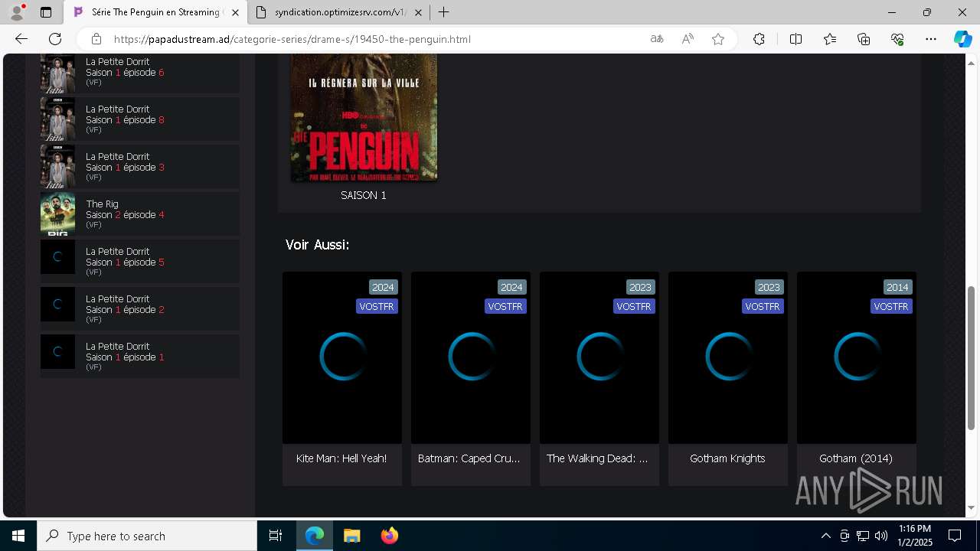Launch Copilot sidebar
Screen dimensions: 980x551
tap(962, 39)
